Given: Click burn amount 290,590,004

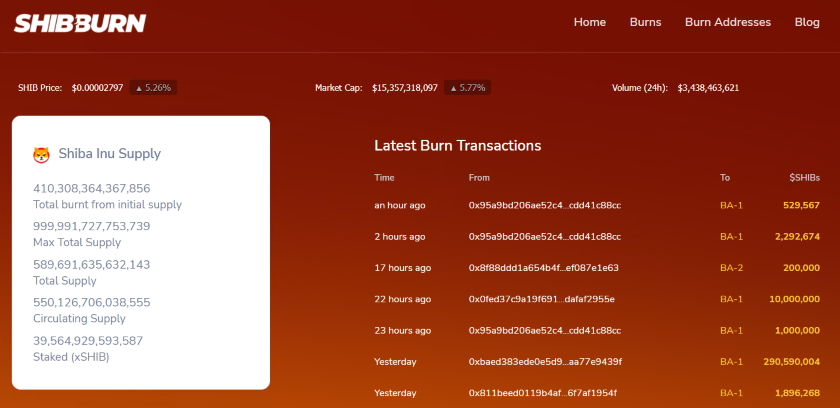Looking at the screenshot, I should (x=791, y=362).
